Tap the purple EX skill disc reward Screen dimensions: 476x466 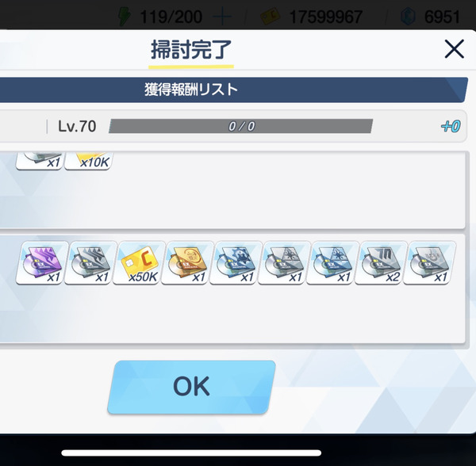point(42,262)
